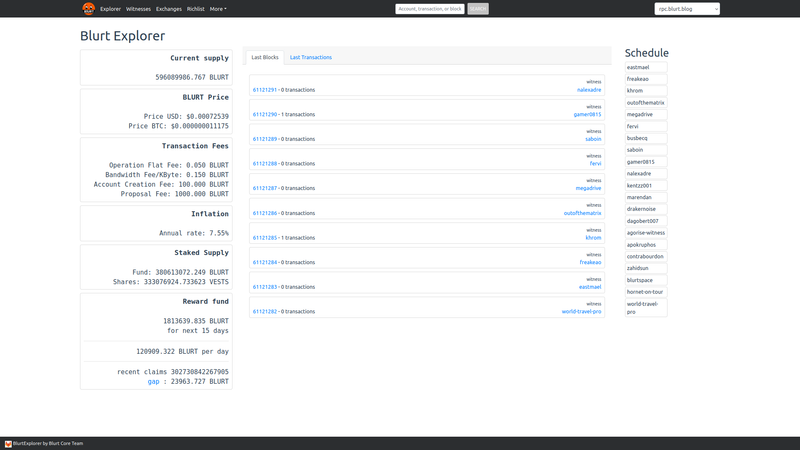Select busbecq in the Schedule list

click(646, 138)
